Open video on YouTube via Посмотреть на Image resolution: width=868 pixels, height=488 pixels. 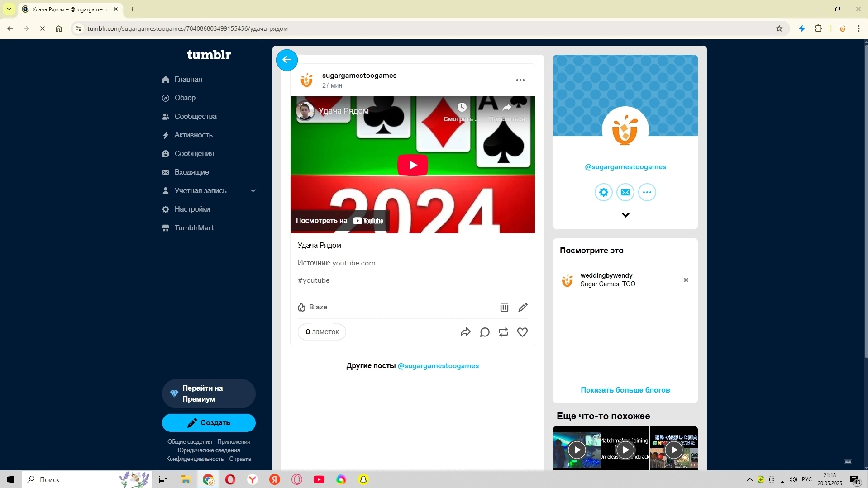click(339, 221)
